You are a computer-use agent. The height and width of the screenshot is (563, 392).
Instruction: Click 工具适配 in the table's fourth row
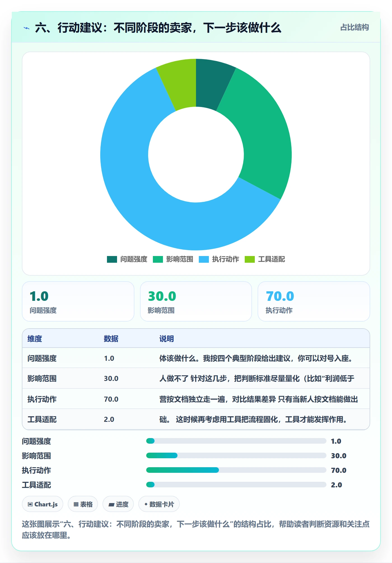(x=42, y=419)
